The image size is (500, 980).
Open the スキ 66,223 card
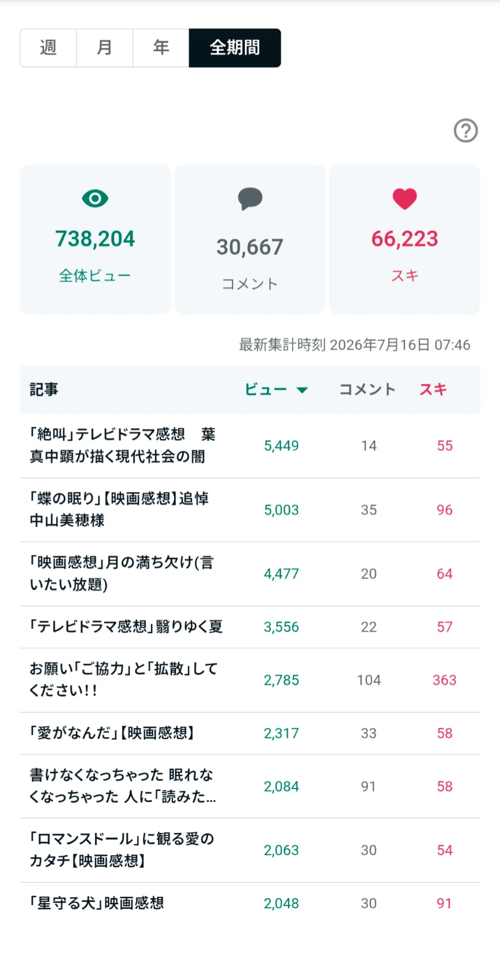(405, 239)
